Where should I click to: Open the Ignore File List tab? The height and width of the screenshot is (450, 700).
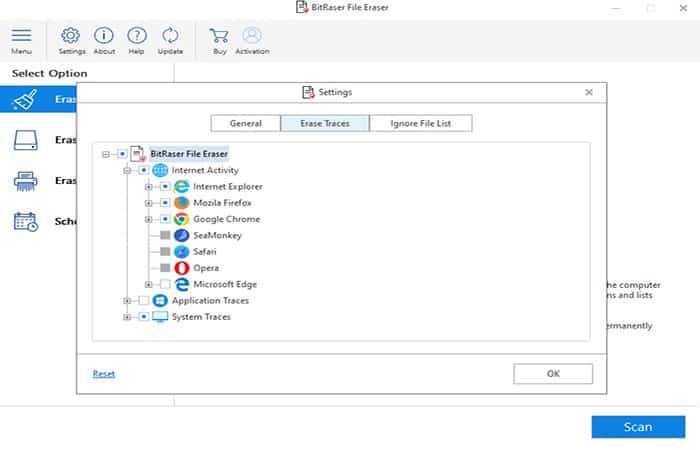[x=421, y=123]
